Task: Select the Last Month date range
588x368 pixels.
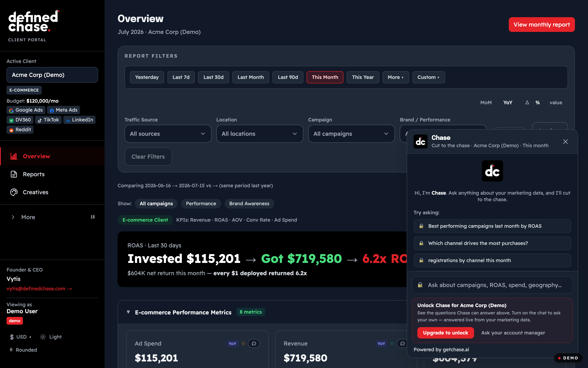Action: [251, 77]
